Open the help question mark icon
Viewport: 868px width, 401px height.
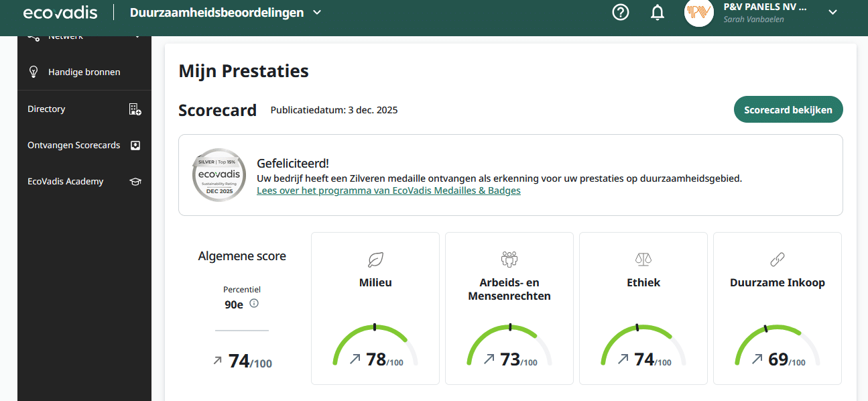point(621,12)
